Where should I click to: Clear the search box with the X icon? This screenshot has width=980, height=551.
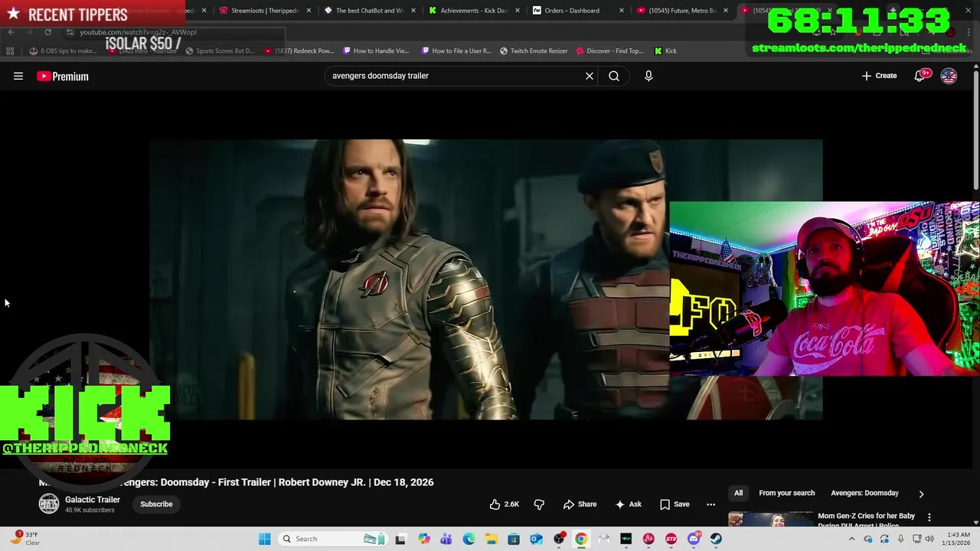click(590, 76)
